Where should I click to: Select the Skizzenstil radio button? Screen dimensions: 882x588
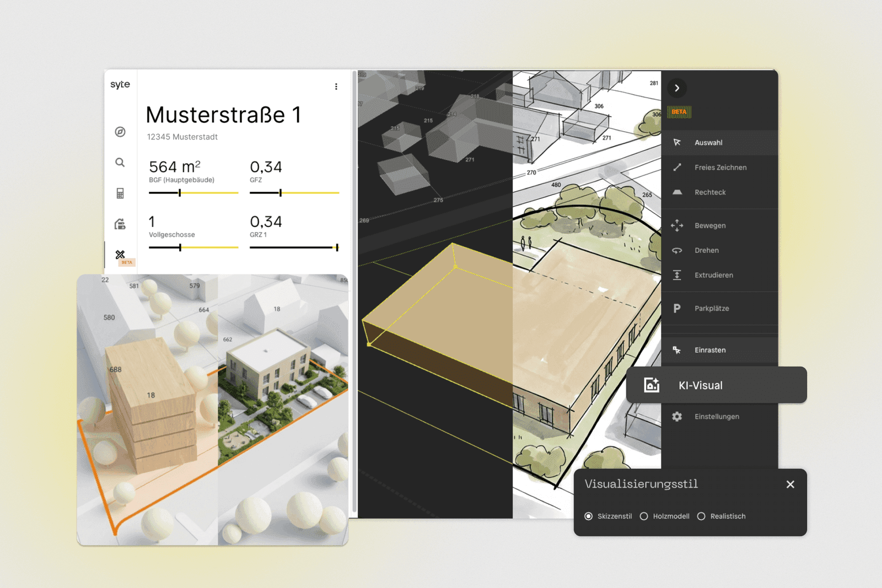589,516
